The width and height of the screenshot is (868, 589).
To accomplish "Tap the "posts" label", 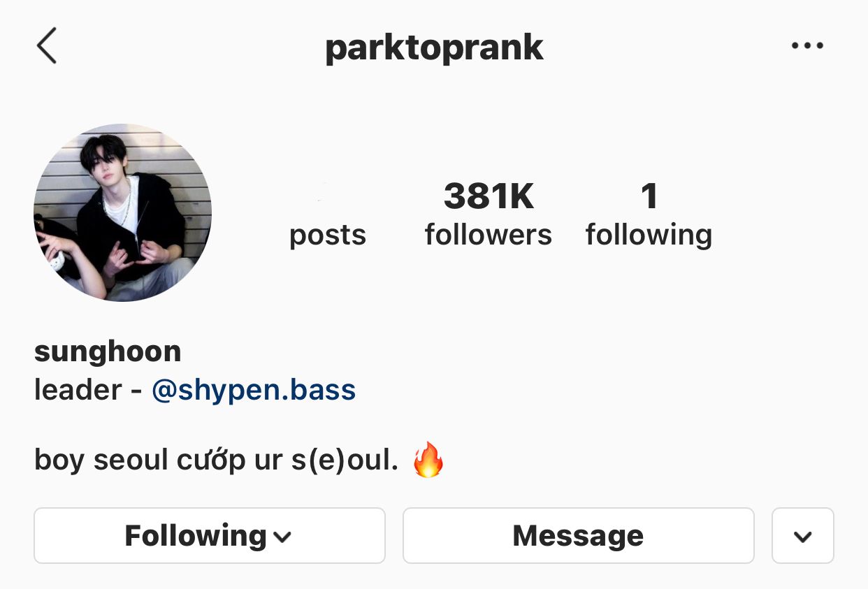I will pos(328,235).
